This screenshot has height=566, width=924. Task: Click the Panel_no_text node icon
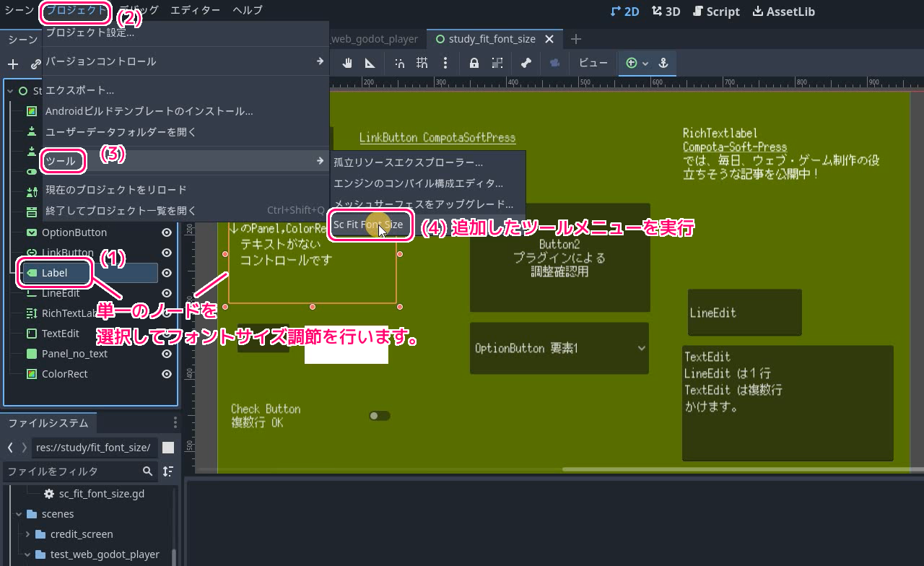pyautogui.click(x=32, y=354)
